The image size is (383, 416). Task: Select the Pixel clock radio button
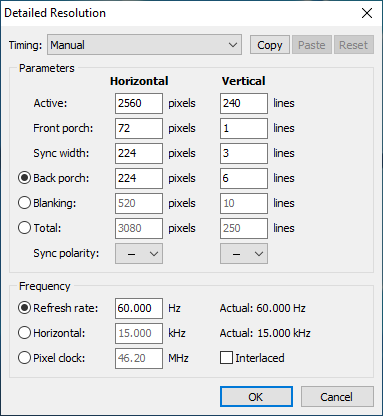coord(24,358)
